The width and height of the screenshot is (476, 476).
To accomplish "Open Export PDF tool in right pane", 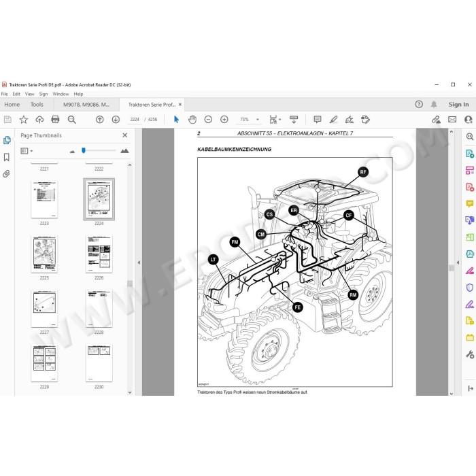I will pyautogui.click(x=469, y=154).
